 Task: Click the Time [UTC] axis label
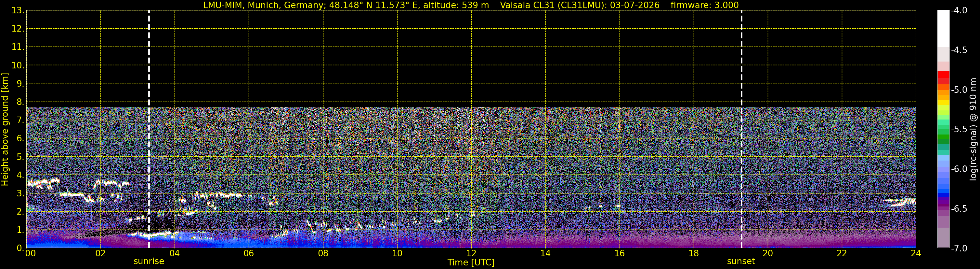471,262
